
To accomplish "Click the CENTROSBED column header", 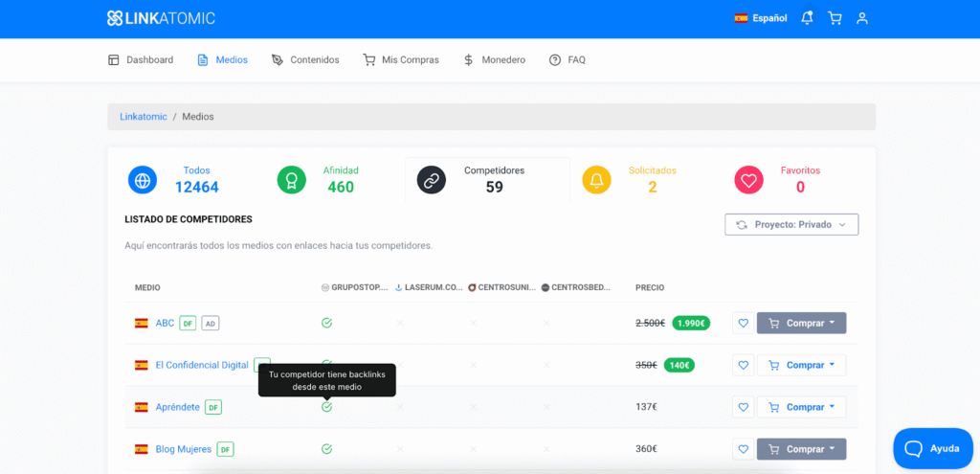I will (x=575, y=287).
